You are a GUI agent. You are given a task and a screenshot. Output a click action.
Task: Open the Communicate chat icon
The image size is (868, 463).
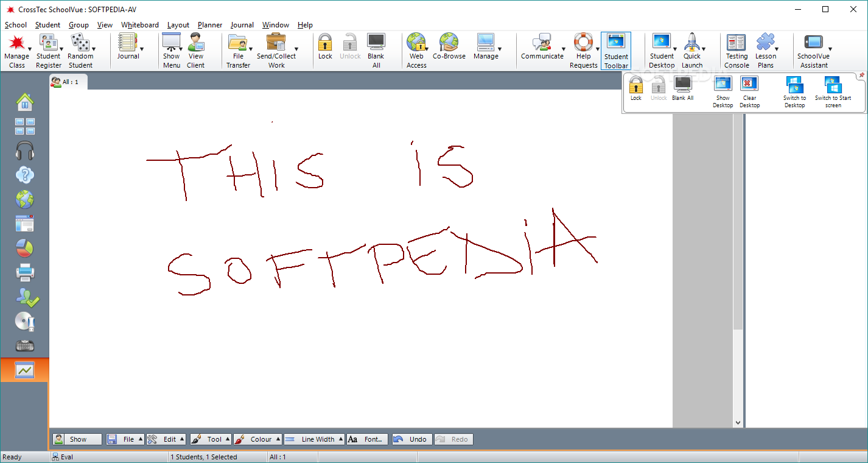pyautogui.click(x=542, y=42)
